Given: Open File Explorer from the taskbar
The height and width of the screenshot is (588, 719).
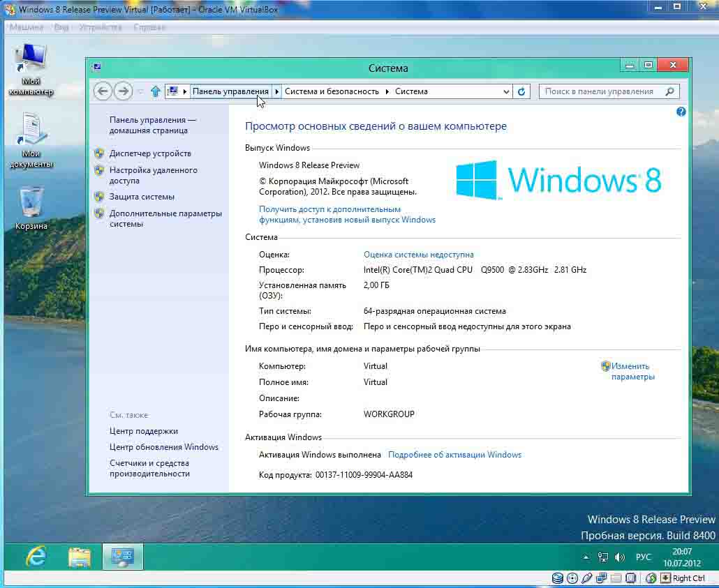Looking at the screenshot, I should click(79, 557).
